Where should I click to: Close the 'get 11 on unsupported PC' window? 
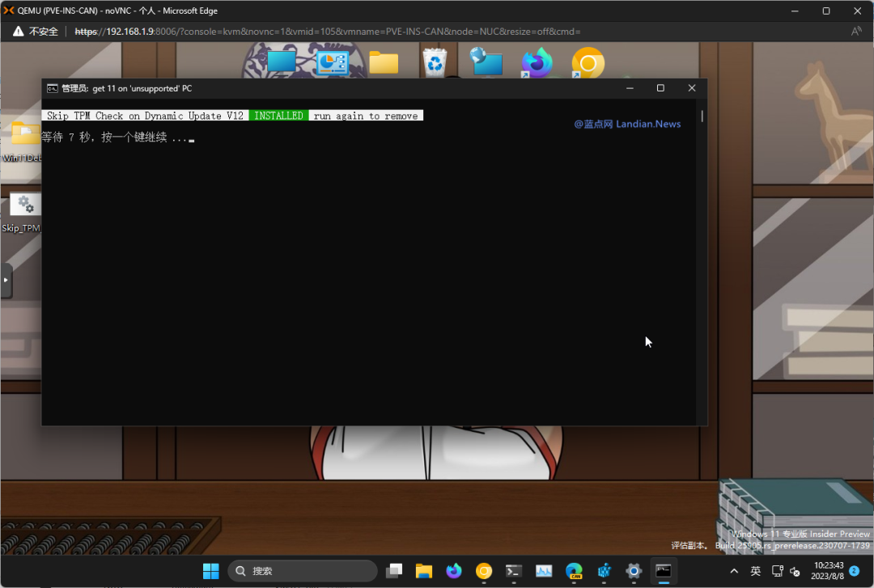[692, 88]
